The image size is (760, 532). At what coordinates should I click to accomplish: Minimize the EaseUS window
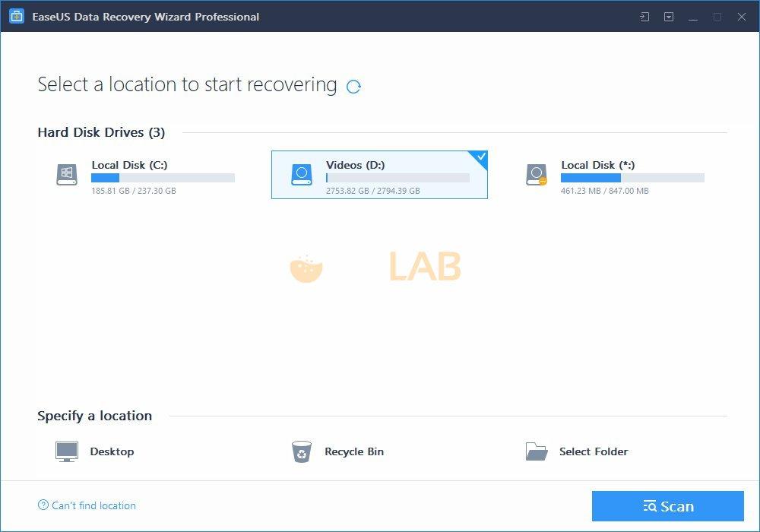pyautogui.click(x=693, y=17)
